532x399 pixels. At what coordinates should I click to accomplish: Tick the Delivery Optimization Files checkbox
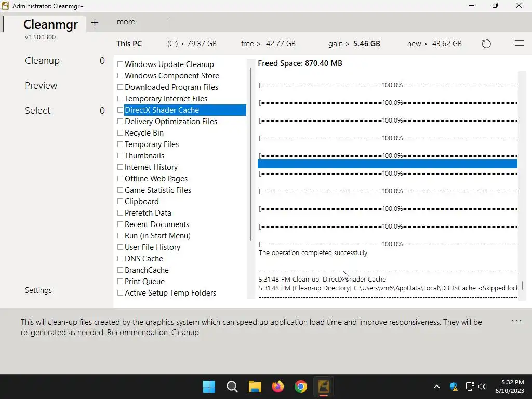tap(120, 122)
